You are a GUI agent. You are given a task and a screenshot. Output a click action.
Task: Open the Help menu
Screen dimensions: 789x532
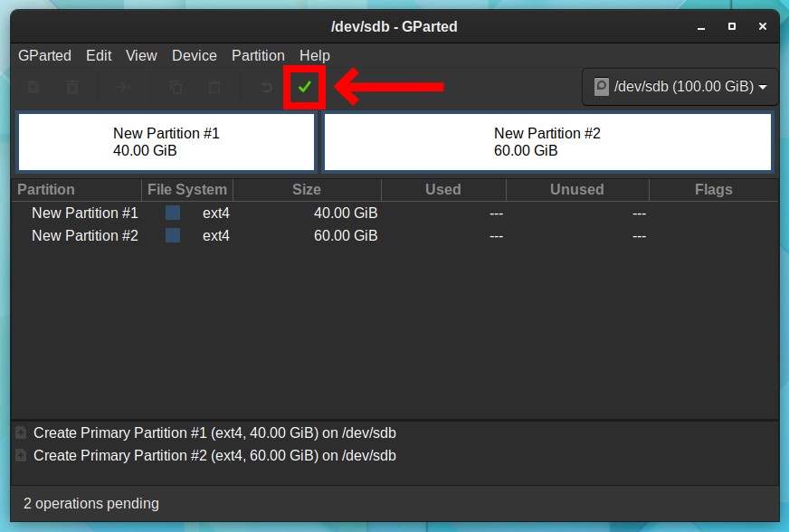coord(315,55)
